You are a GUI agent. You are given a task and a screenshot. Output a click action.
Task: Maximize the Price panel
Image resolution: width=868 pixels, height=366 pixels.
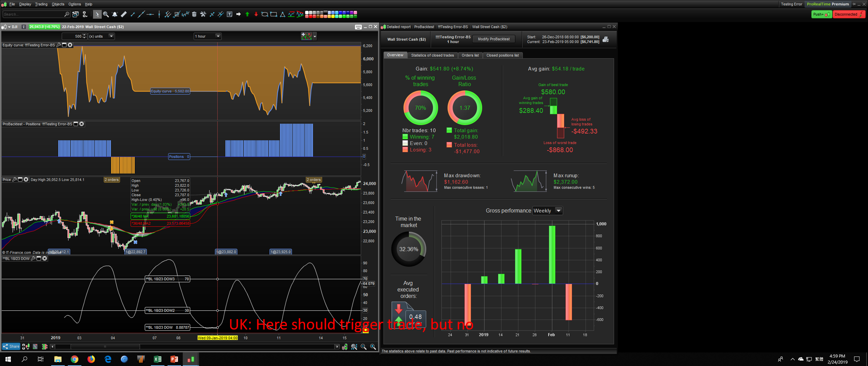[20, 179]
